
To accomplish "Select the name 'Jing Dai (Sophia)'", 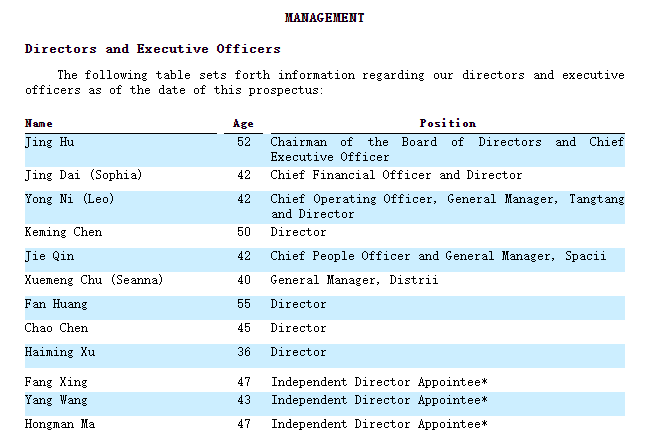I will click(83, 175).
